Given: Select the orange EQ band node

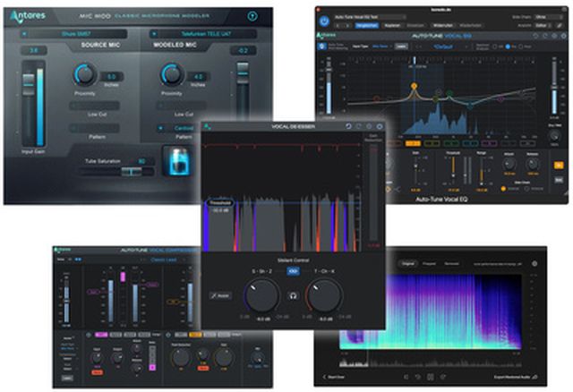Looking at the screenshot, I should click(414, 86).
